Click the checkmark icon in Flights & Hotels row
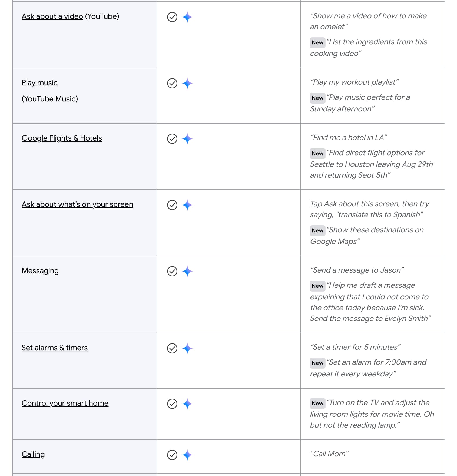The height and width of the screenshot is (476, 457). click(x=172, y=139)
